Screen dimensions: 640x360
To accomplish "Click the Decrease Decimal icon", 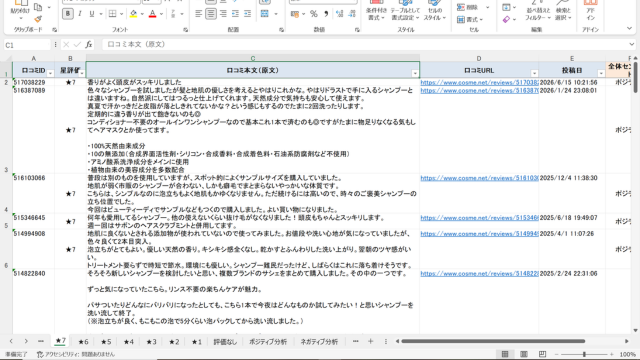I will coord(352,14).
